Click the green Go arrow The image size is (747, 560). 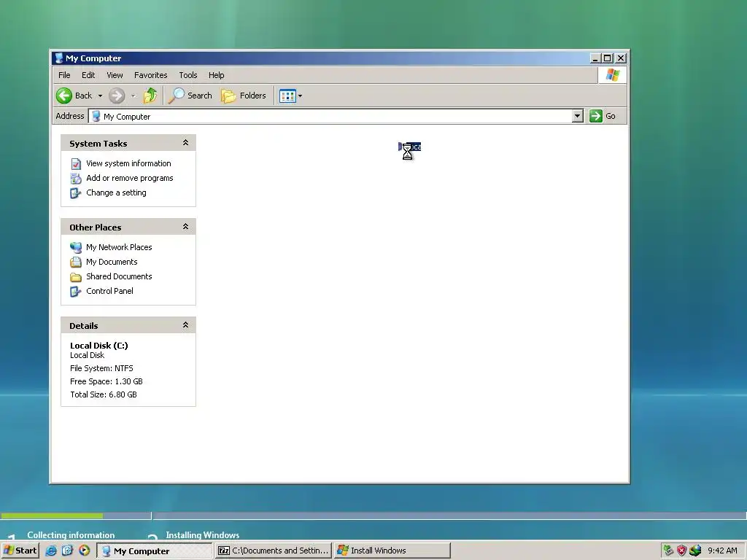(x=595, y=116)
